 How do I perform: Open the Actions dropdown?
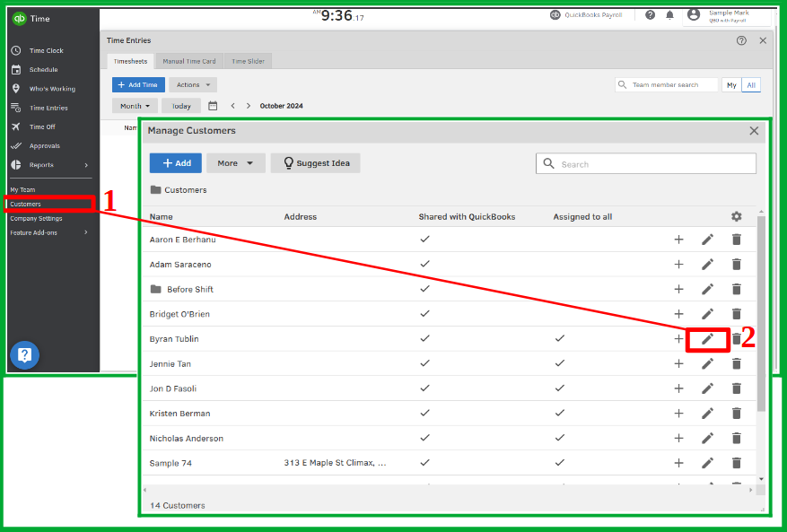pos(192,83)
